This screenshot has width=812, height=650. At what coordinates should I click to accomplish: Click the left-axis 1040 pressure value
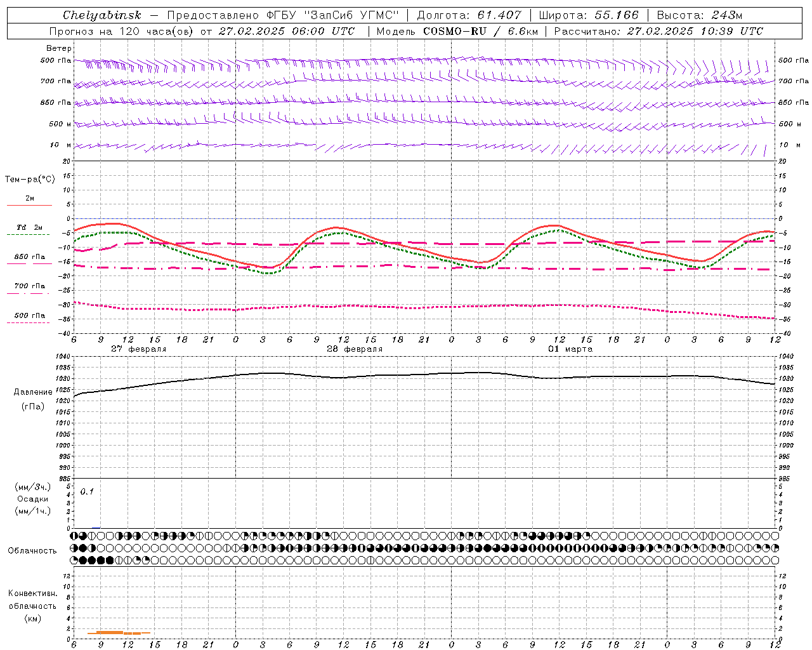63,357
